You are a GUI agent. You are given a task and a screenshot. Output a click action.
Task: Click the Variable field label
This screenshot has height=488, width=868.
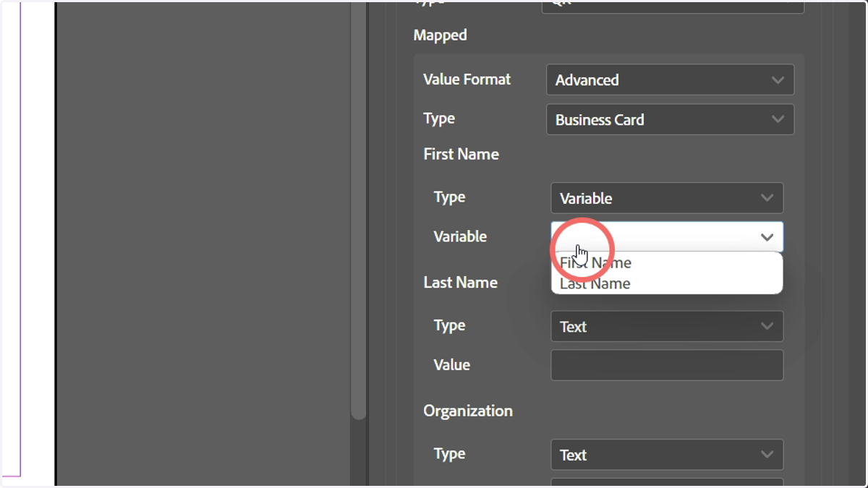tap(460, 236)
